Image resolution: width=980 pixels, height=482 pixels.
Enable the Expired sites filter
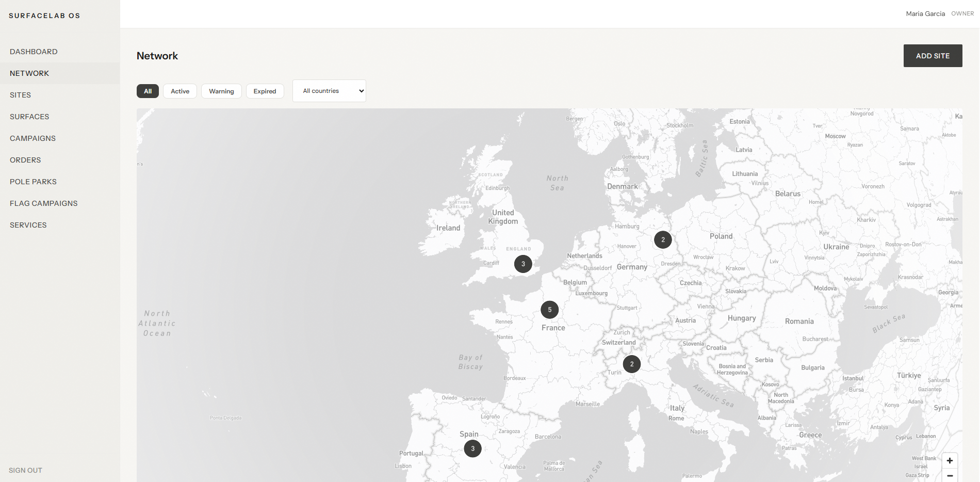(x=265, y=91)
